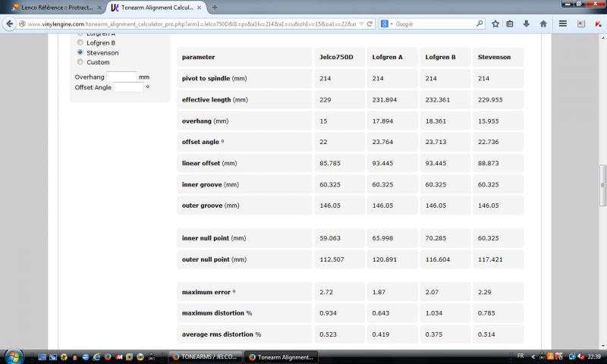This screenshot has width=607, height=364.
Task: Click the Lofgren A effective length 231.894
Action: coord(385,100)
